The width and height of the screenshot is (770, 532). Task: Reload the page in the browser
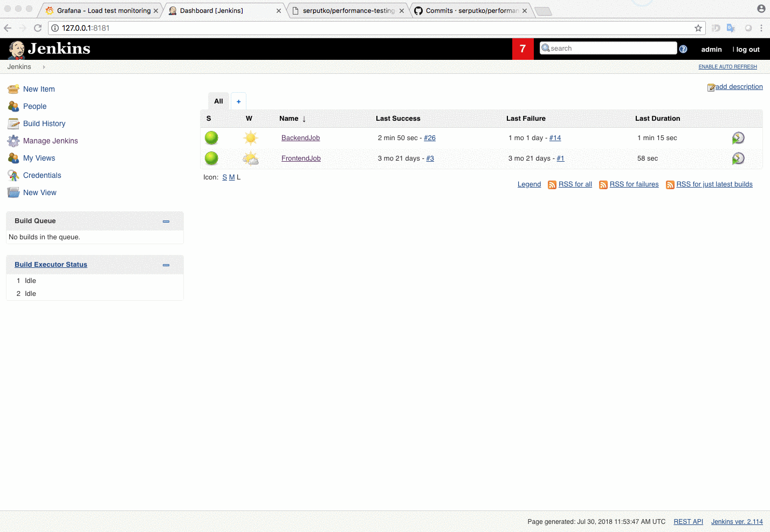pyautogui.click(x=37, y=28)
